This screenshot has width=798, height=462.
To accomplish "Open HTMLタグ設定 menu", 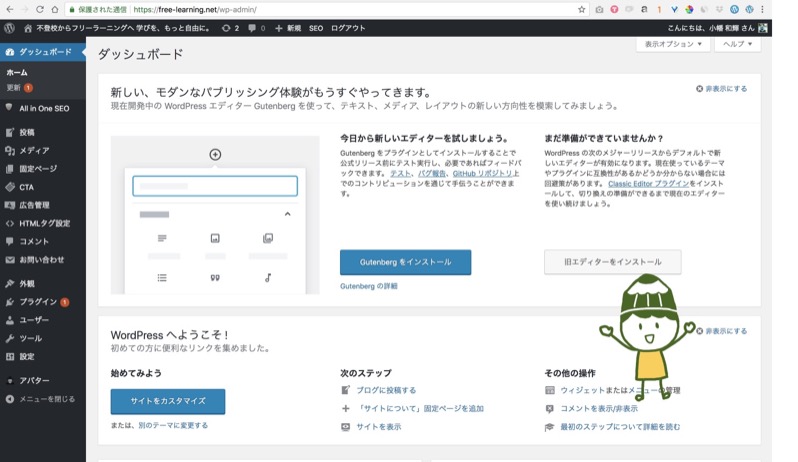I will tap(43, 223).
